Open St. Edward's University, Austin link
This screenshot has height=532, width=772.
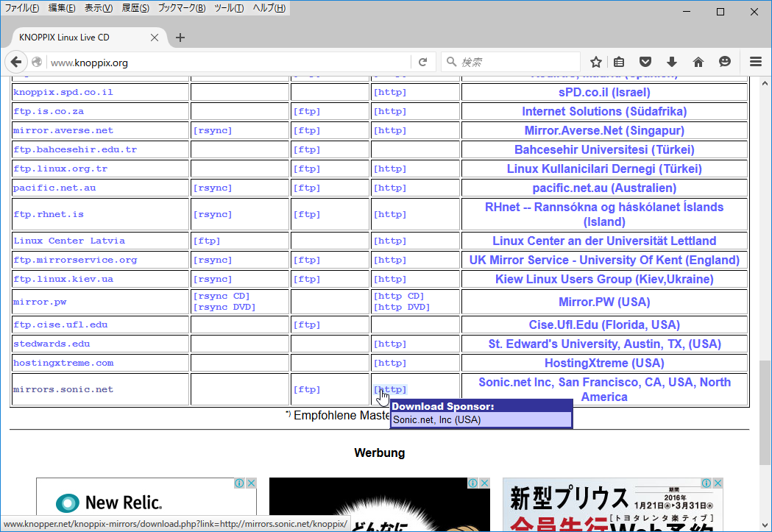click(x=604, y=344)
